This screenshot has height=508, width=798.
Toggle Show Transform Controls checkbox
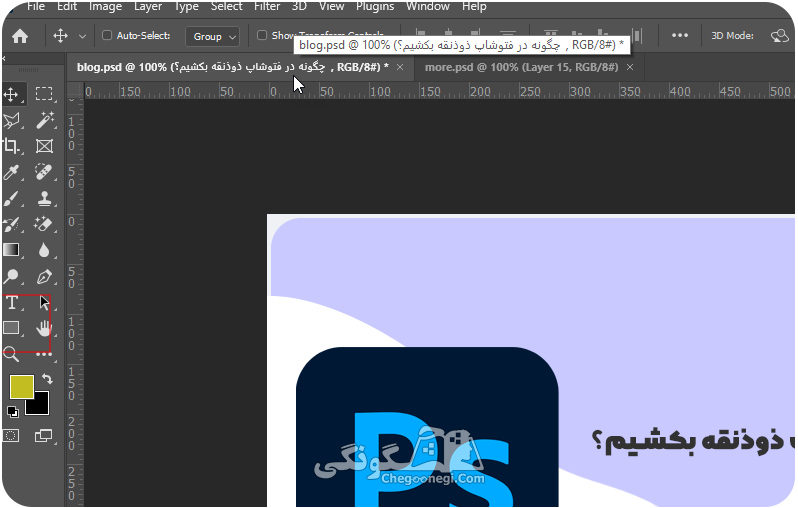click(262, 35)
